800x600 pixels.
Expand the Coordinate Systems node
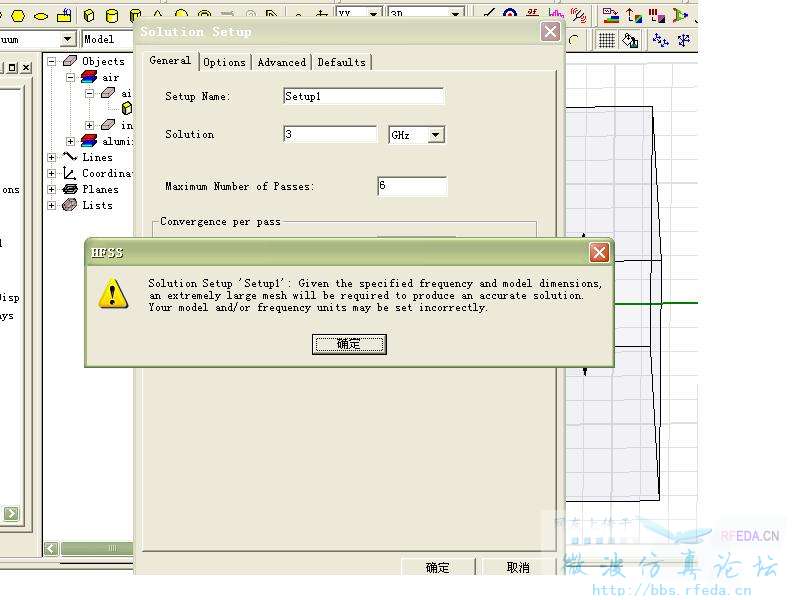click(52, 173)
